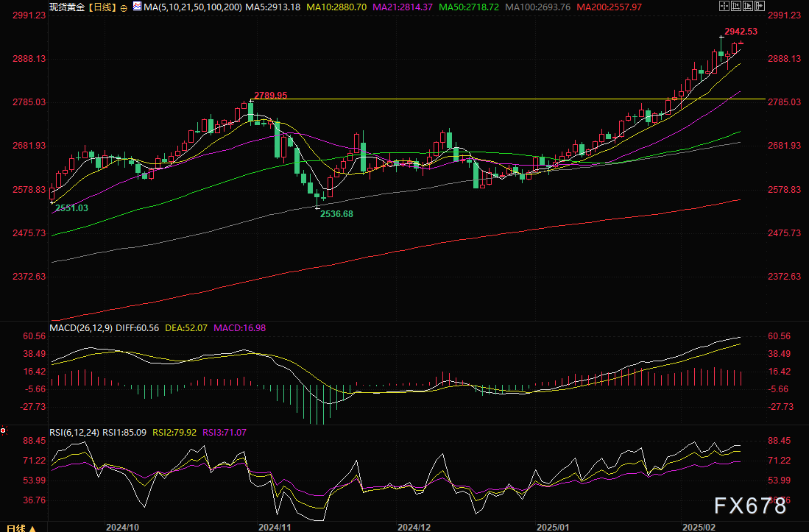Click the 2942.53 high price marker
809x532 pixels.
(741, 32)
